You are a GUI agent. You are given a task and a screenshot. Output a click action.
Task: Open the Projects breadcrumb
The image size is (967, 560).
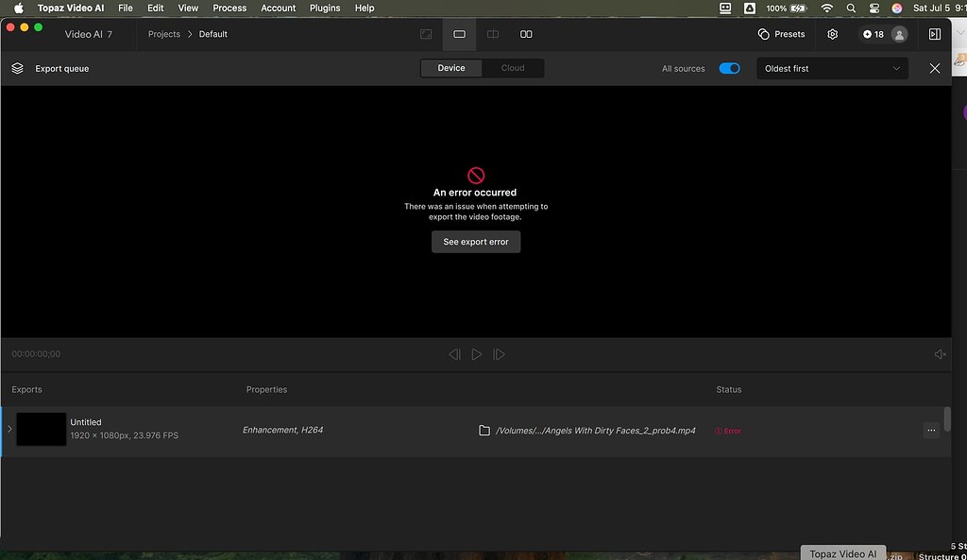point(162,34)
